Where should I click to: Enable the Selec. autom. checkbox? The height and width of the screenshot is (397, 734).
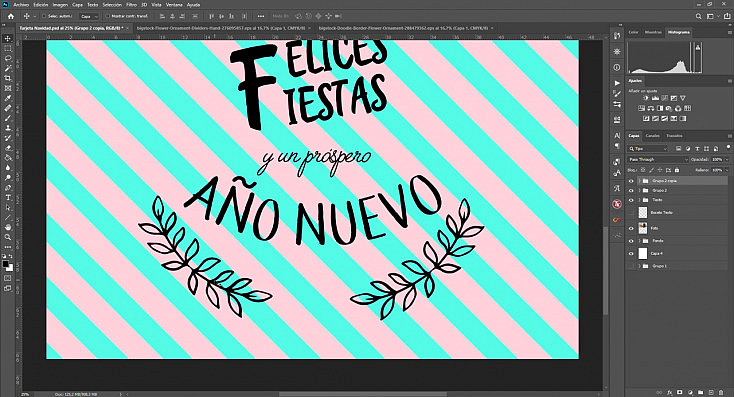[x=44, y=16]
